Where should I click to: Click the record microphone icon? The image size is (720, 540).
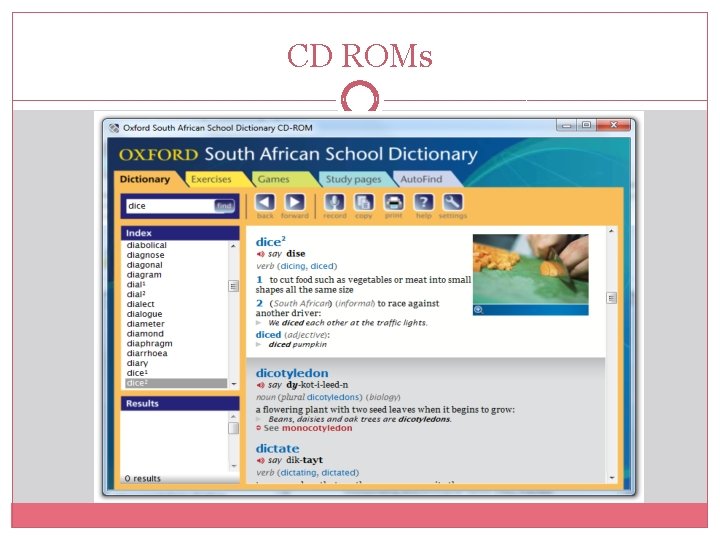point(334,202)
